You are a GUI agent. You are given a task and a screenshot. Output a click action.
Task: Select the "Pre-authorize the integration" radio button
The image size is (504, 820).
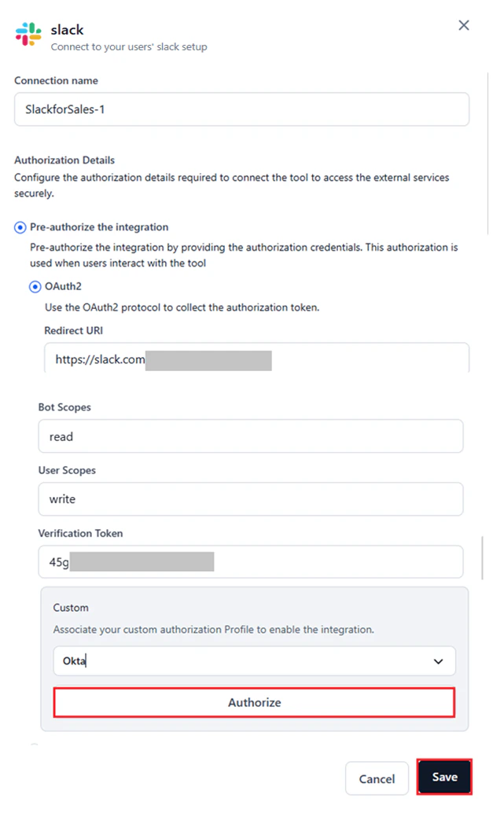pyautogui.click(x=19, y=227)
